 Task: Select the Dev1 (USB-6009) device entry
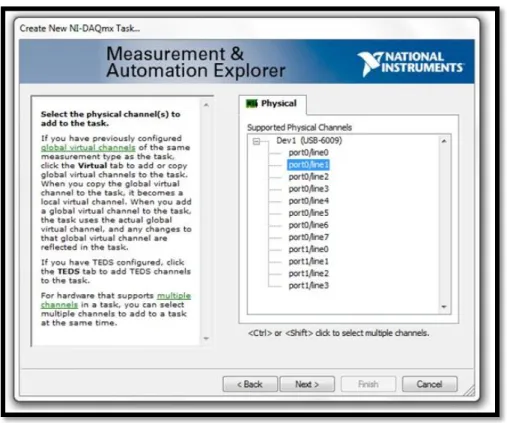pyautogui.click(x=309, y=141)
